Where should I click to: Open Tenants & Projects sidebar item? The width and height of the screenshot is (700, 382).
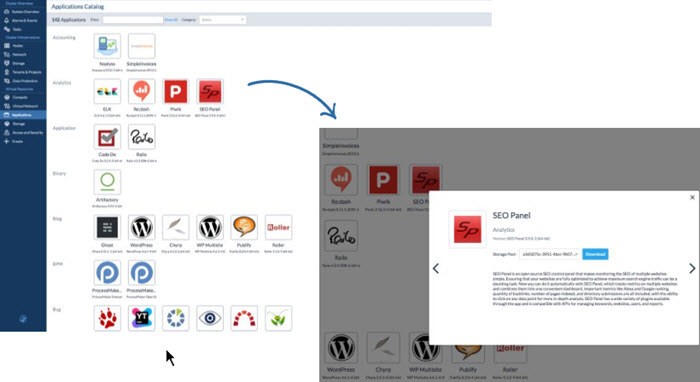[26, 72]
